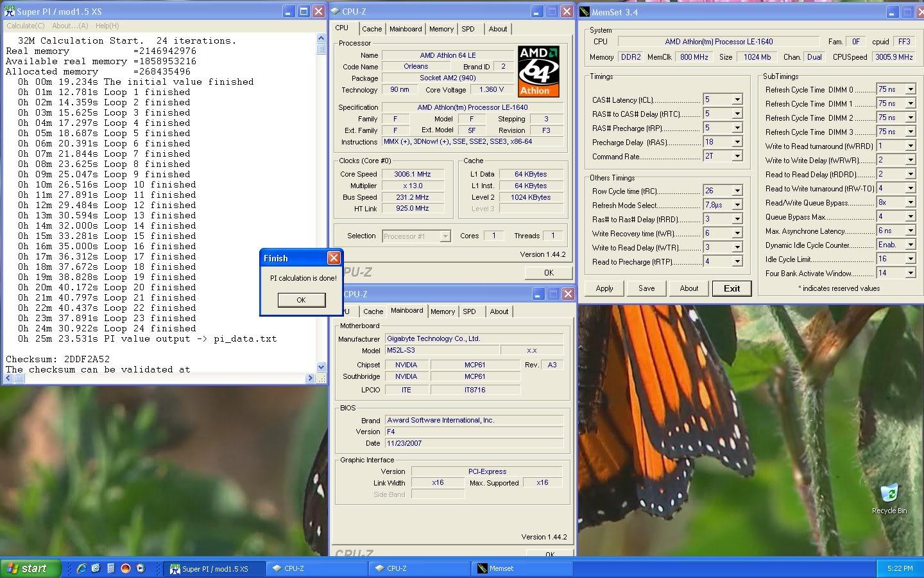Open the Windows Start button
The height and width of the screenshot is (578, 924).
click(31, 568)
